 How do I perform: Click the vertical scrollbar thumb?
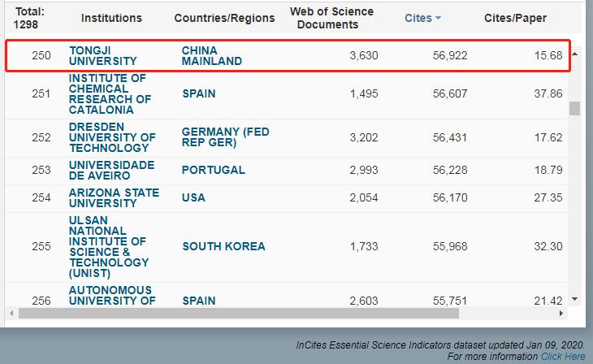pos(575,109)
